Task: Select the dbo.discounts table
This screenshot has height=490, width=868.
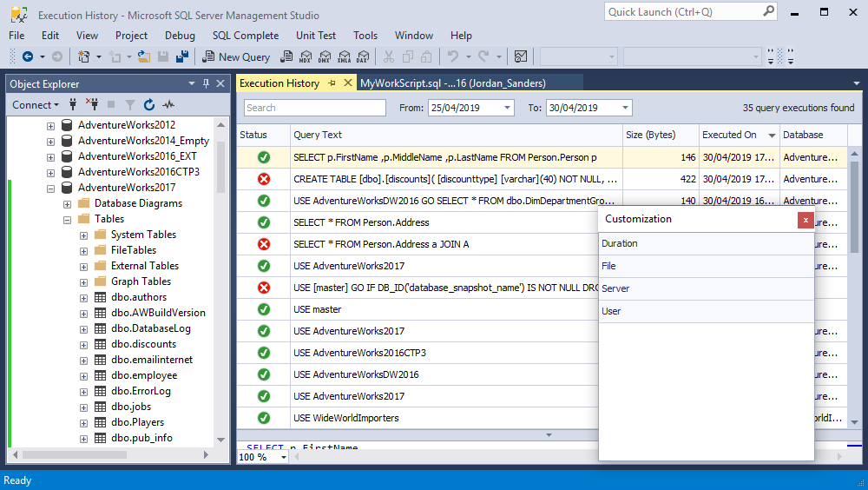Action: (x=143, y=344)
